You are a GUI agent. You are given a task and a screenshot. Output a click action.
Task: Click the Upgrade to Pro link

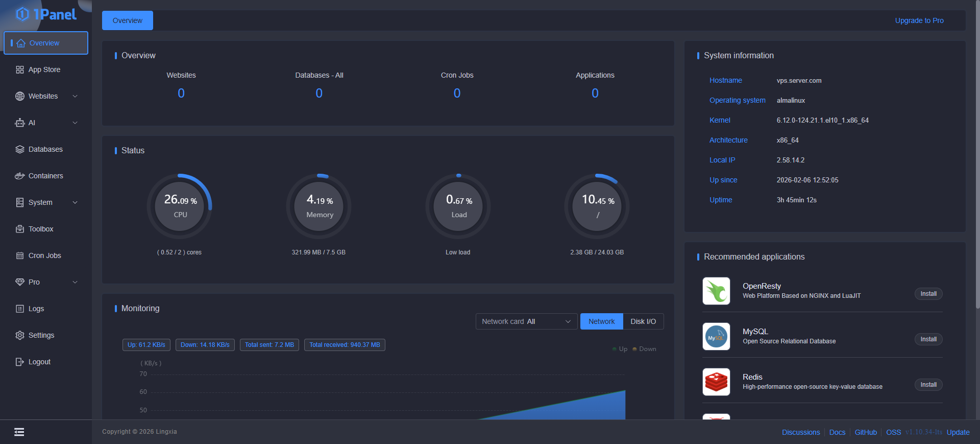tap(919, 20)
